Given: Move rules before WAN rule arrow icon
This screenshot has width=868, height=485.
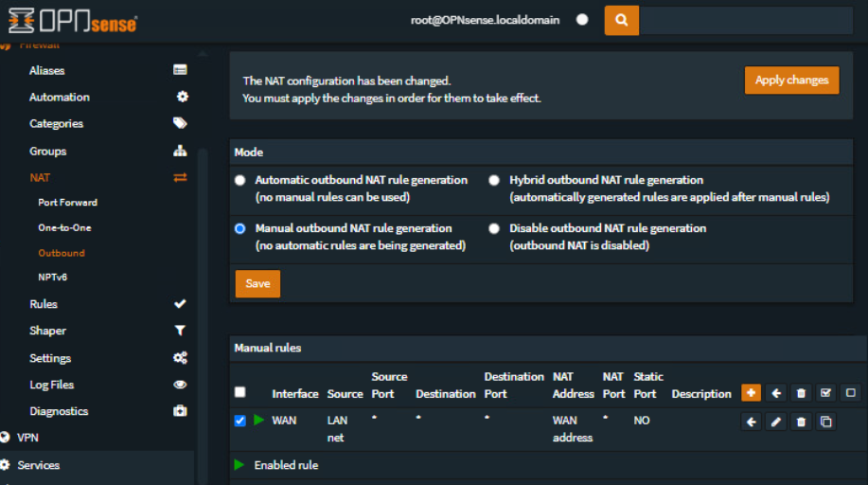Looking at the screenshot, I should pos(752,422).
